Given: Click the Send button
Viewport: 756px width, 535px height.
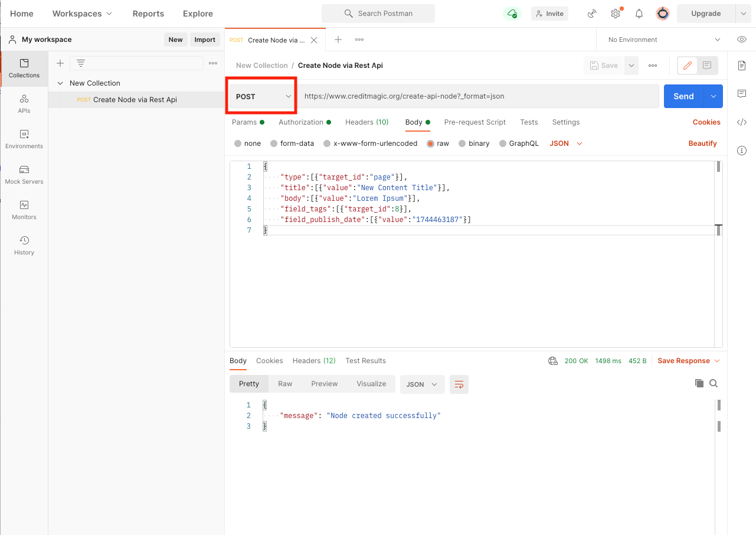Looking at the screenshot, I should click(683, 96).
